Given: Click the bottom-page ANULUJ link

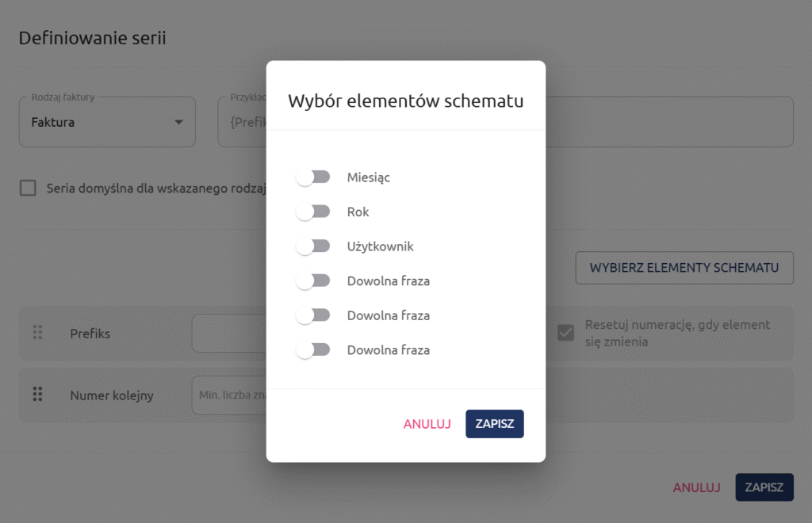Looking at the screenshot, I should click(696, 487).
